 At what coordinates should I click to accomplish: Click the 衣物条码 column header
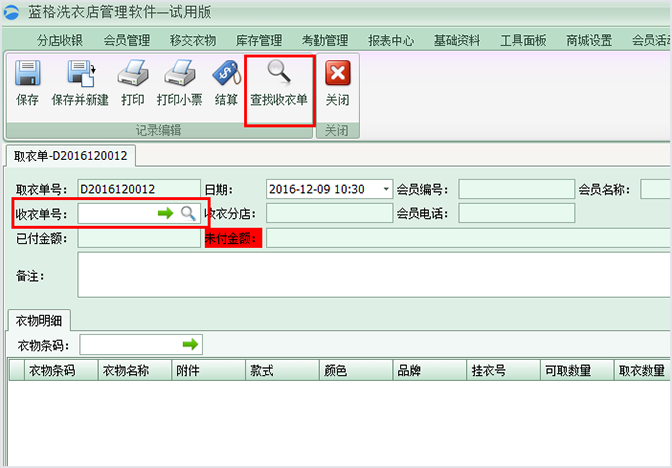[x=61, y=370]
